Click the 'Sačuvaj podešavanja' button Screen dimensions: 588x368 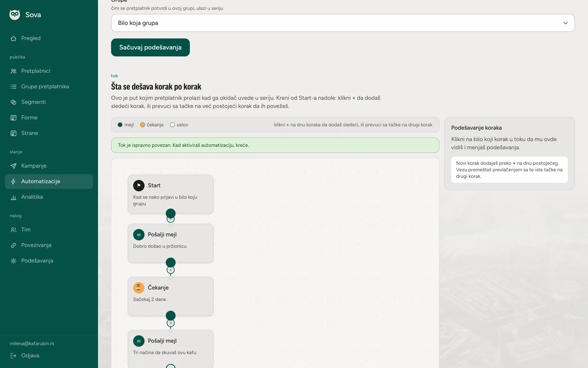tap(150, 47)
